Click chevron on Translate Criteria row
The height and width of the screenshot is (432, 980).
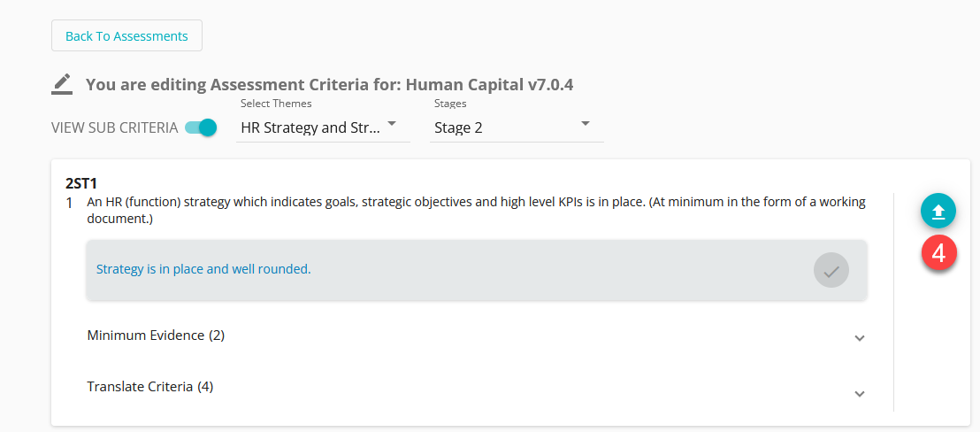[x=860, y=394]
